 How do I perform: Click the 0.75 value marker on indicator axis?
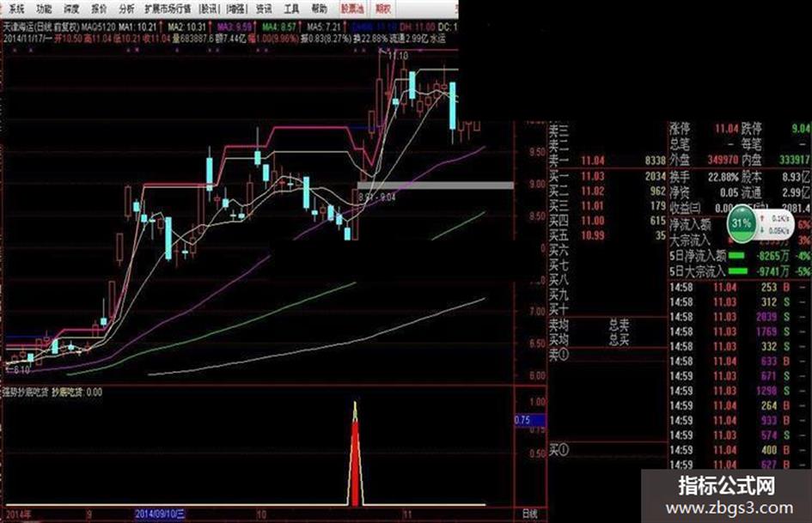click(530, 420)
